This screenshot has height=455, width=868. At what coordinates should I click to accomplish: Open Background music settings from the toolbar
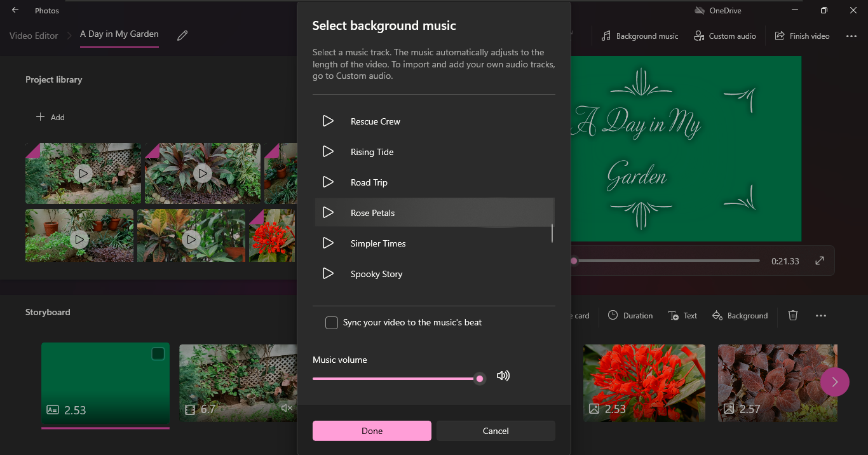tap(639, 36)
